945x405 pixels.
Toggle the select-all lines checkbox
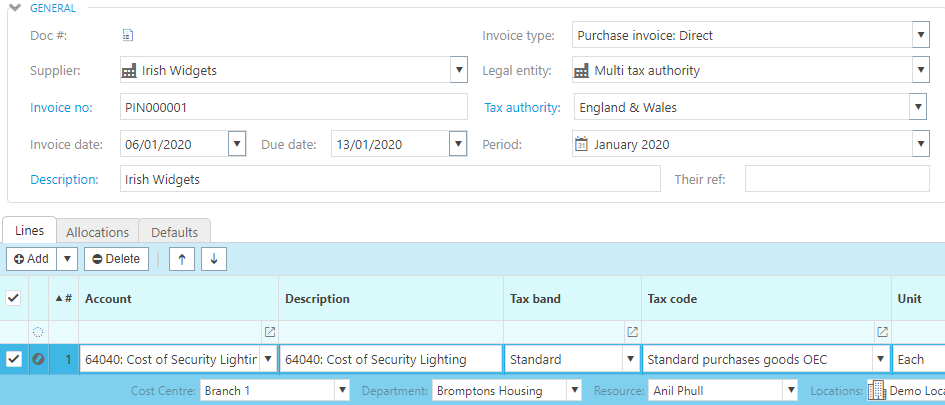pos(13,298)
